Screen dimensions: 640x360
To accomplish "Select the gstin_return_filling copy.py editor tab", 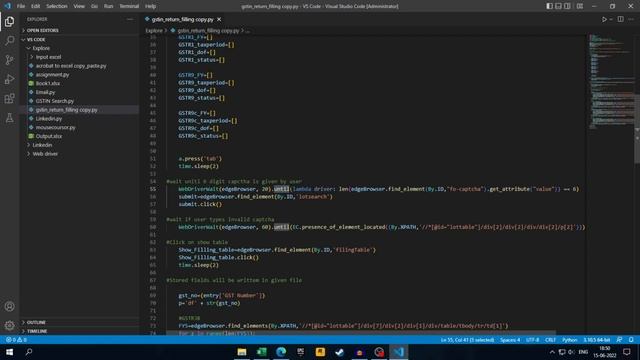I will coord(182,19).
